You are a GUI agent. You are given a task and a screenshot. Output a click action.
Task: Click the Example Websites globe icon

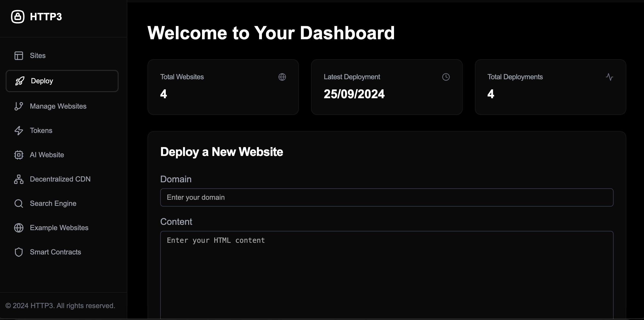point(19,228)
